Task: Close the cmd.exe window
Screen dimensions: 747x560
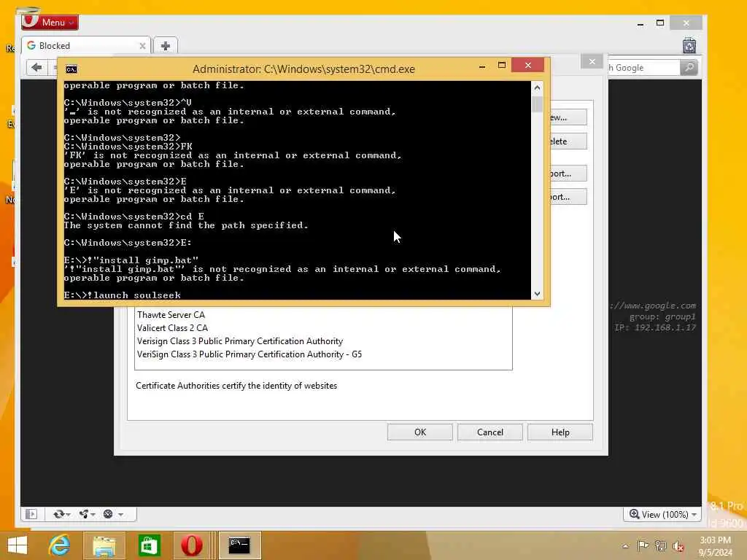Action: click(527, 65)
